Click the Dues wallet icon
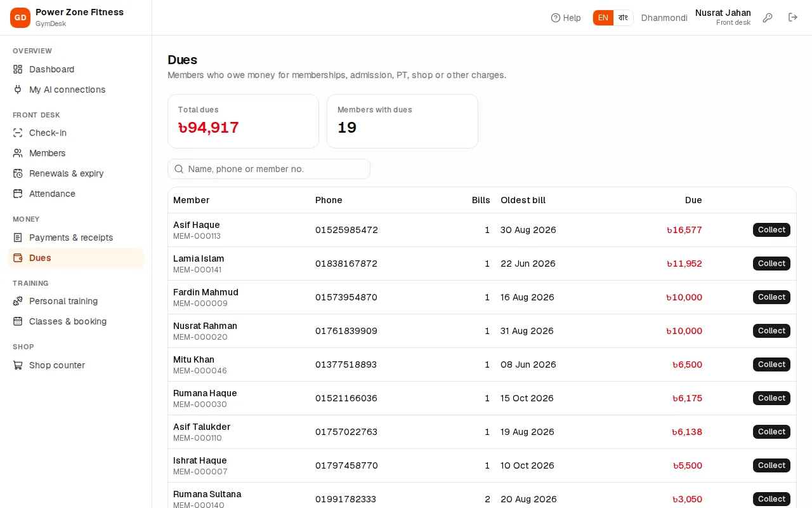This screenshot has width=812, height=508. click(x=18, y=258)
